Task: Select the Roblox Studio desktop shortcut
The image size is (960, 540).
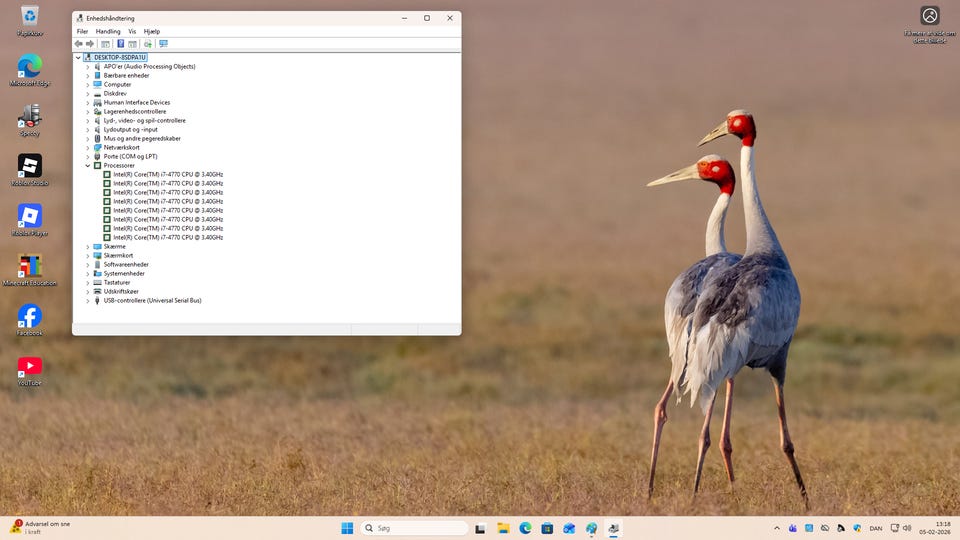Action: 29,170
